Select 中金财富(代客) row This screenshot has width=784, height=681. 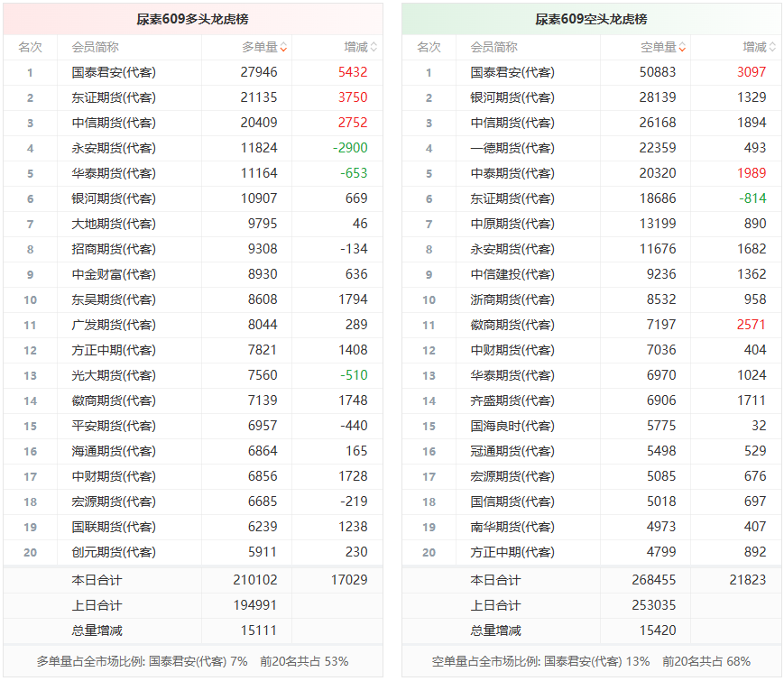(193, 274)
